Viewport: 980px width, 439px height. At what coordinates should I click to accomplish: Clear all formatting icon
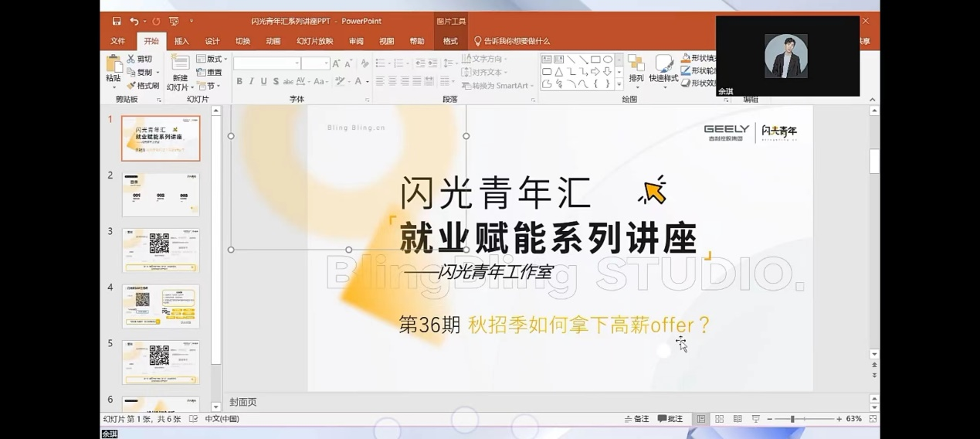tap(365, 63)
